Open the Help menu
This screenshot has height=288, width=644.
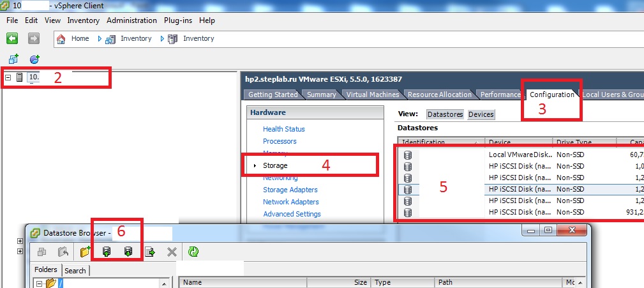207,20
